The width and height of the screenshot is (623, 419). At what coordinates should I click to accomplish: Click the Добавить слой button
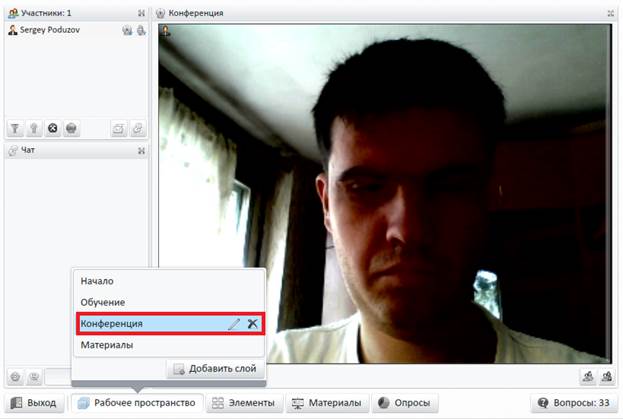pyautogui.click(x=216, y=369)
